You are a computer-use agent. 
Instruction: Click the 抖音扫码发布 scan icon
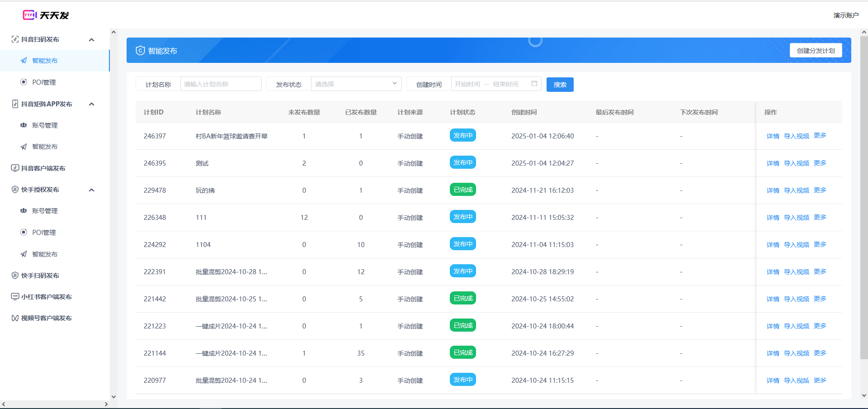[15, 39]
